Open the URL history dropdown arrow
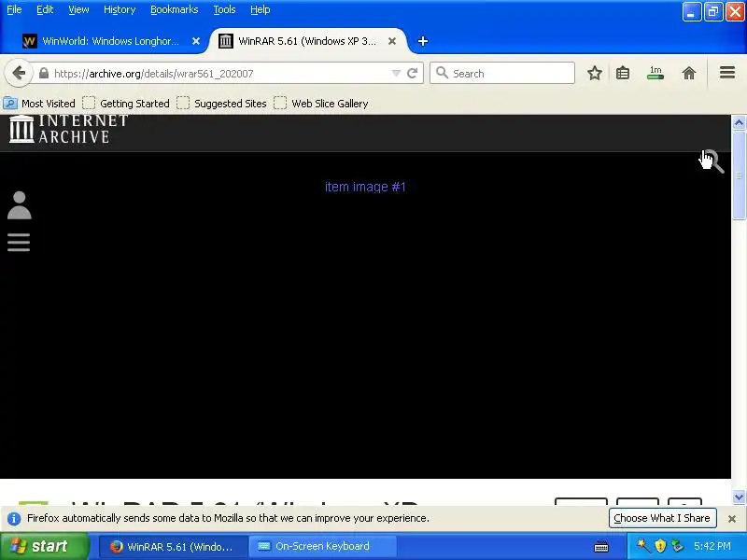This screenshot has height=560, width=747. 396,74
